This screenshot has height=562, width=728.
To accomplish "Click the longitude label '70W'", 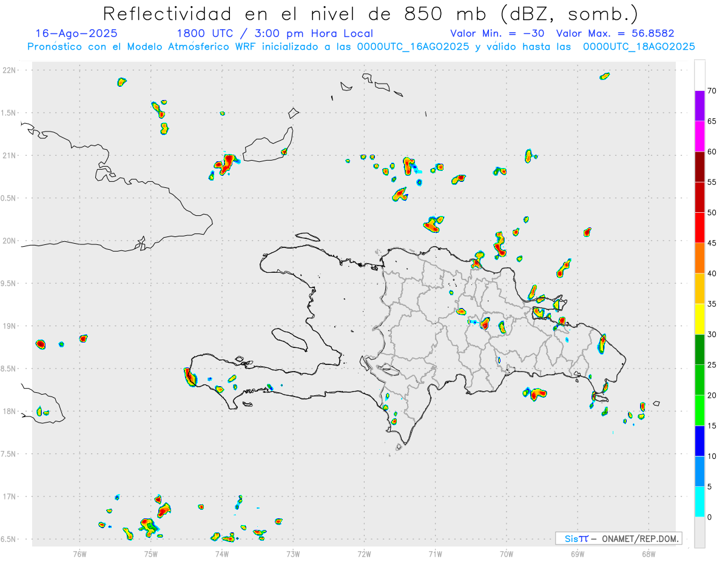I will [507, 553].
